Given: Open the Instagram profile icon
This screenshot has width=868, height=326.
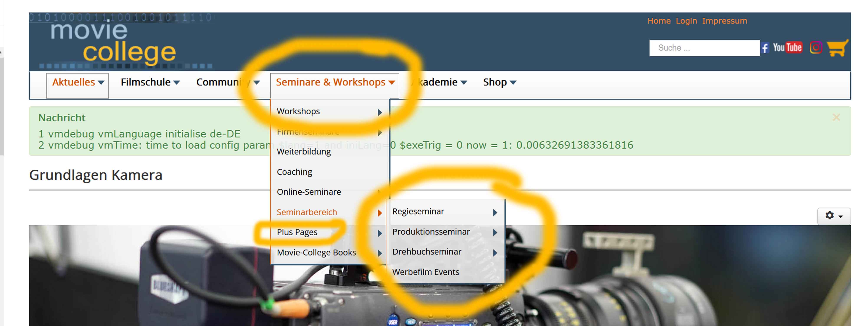Looking at the screenshot, I should 816,48.
